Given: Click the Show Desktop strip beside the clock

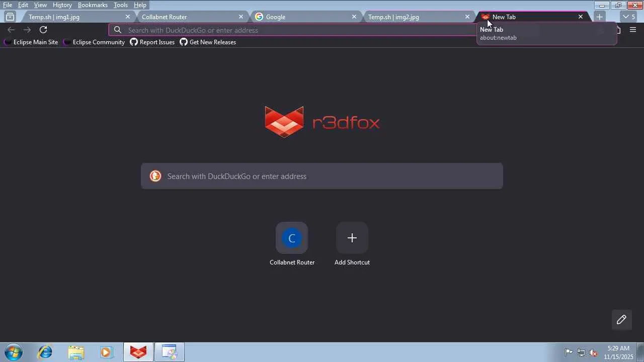Looking at the screenshot, I should click(640, 352).
